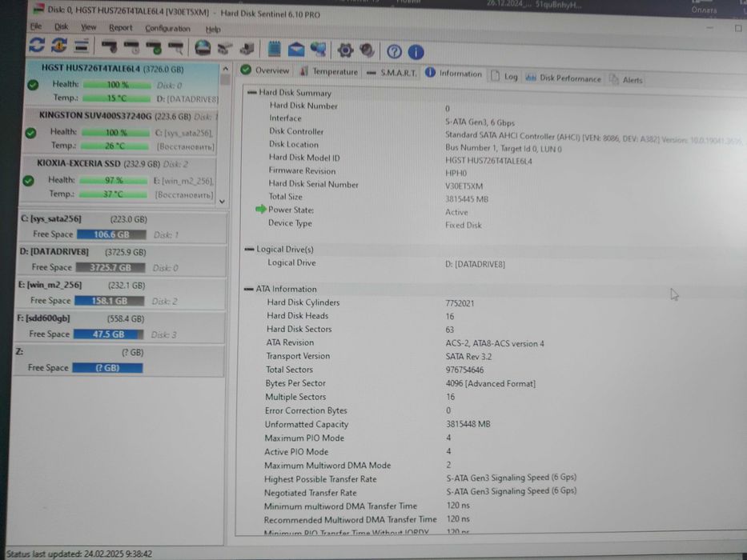Click the green arrow beside Power State
747x560 pixels.
[260, 209]
